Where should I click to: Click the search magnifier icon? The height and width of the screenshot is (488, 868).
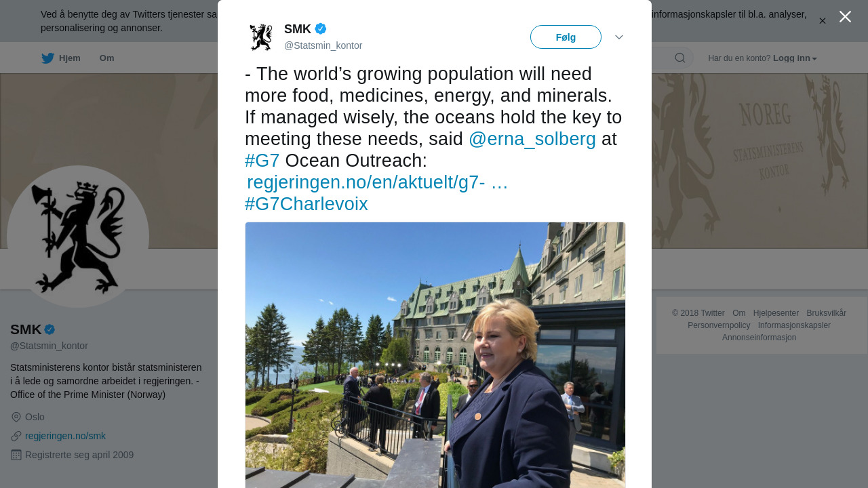coord(679,58)
